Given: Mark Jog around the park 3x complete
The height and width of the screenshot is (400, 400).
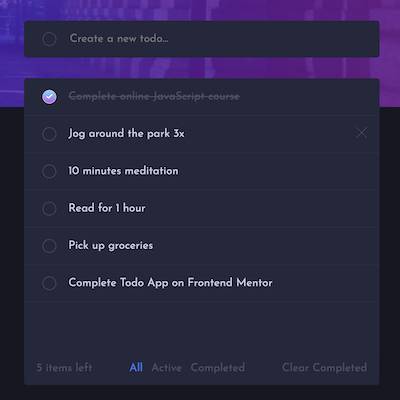Looking at the screenshot, I should tap(49, 134).
